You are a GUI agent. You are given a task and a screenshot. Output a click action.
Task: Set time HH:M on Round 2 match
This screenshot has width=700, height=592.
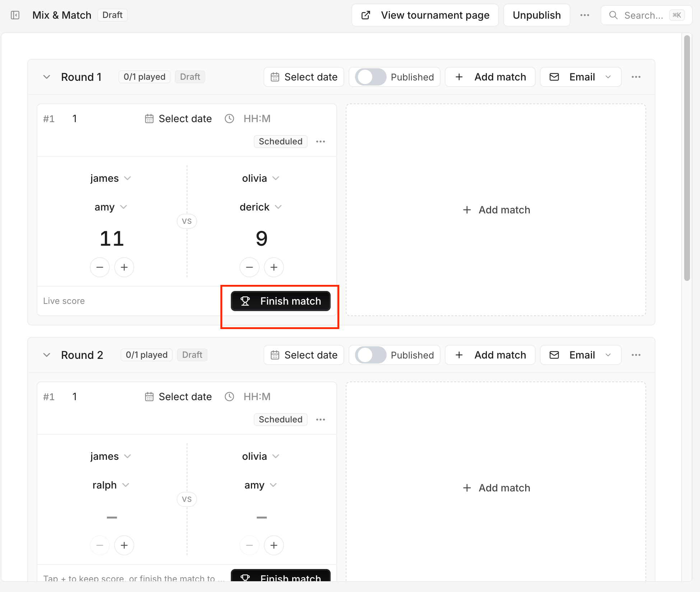[257, 397]
